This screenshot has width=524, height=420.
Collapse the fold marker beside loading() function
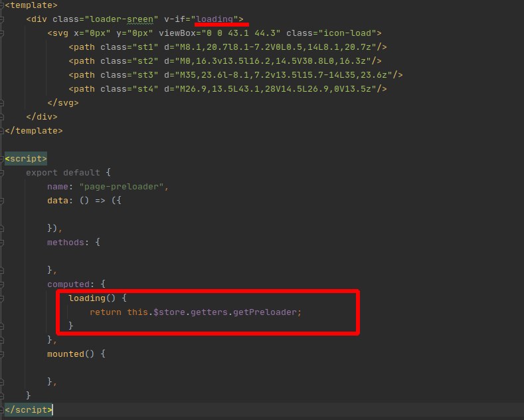pos(2,298)
